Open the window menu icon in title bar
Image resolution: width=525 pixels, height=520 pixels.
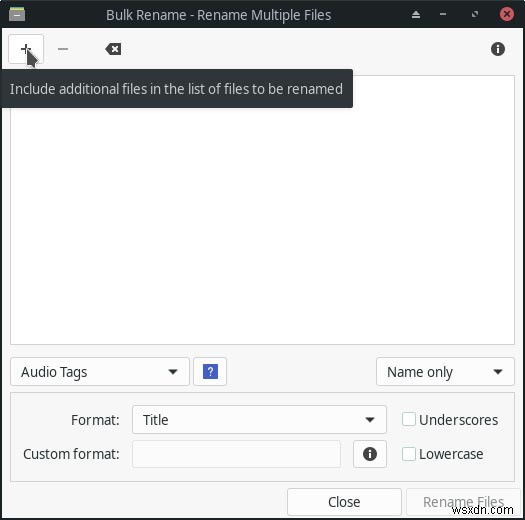pos(17,14)
